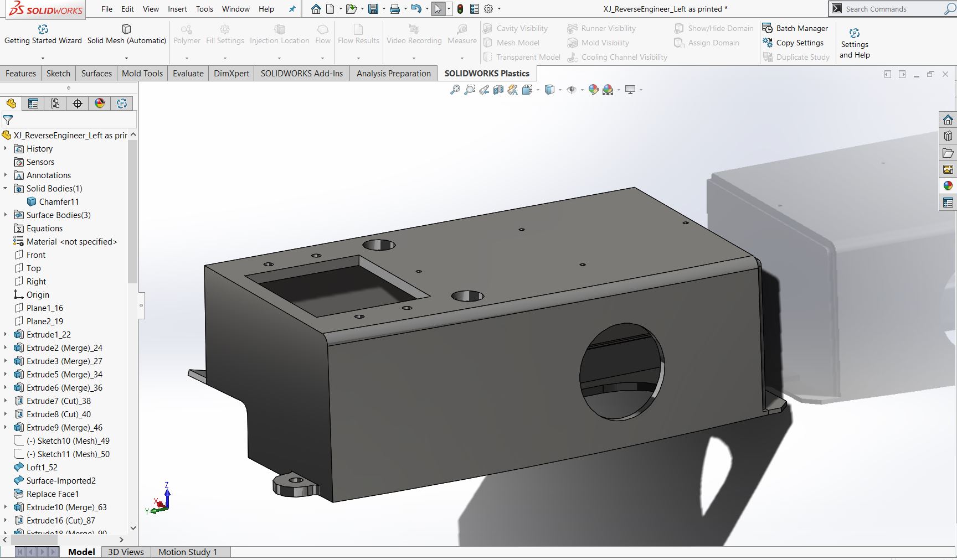Open Design Library in task pane
The height and width of the screenshot is (560, 957).
[x=948, y=136]
